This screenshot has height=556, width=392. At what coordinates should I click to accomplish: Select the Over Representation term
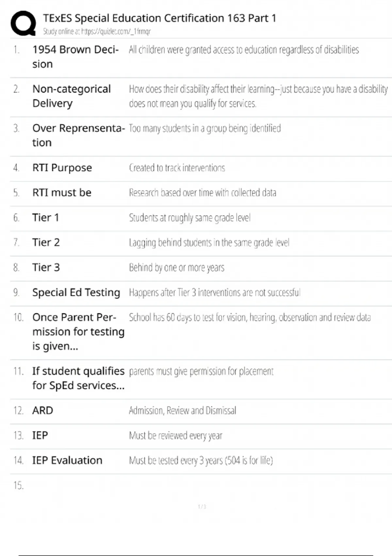tap(78, 135)
